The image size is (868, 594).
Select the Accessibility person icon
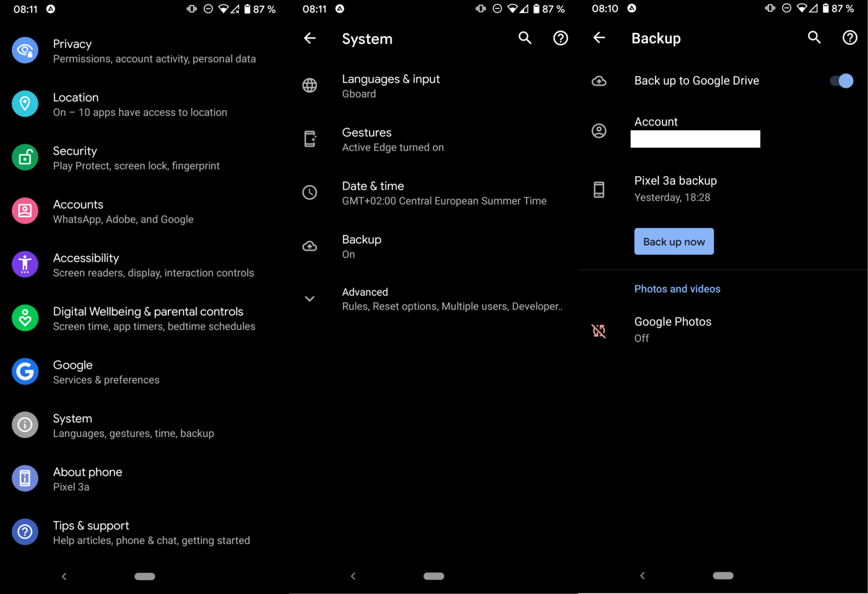pyautogui.click(x=25, y=264)
